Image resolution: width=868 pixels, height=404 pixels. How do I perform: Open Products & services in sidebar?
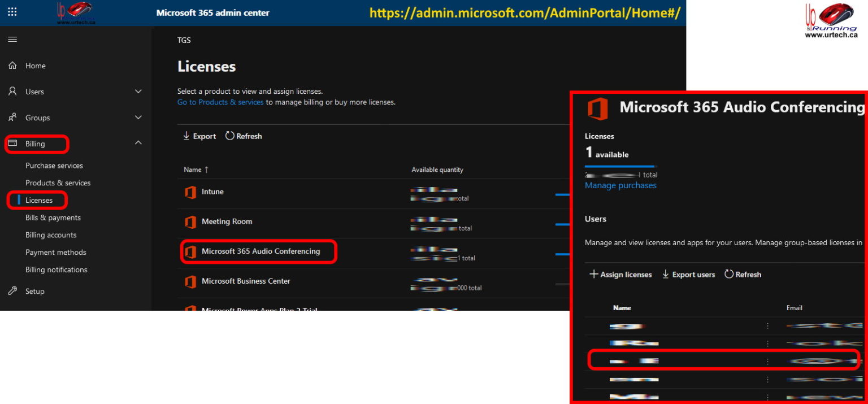58,183
